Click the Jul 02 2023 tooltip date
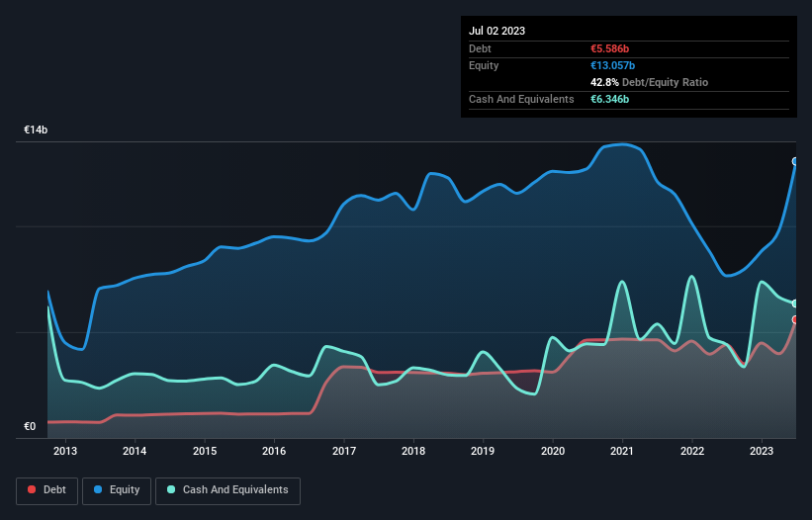Viewport: 812px width, 520px height. [497, 31]
